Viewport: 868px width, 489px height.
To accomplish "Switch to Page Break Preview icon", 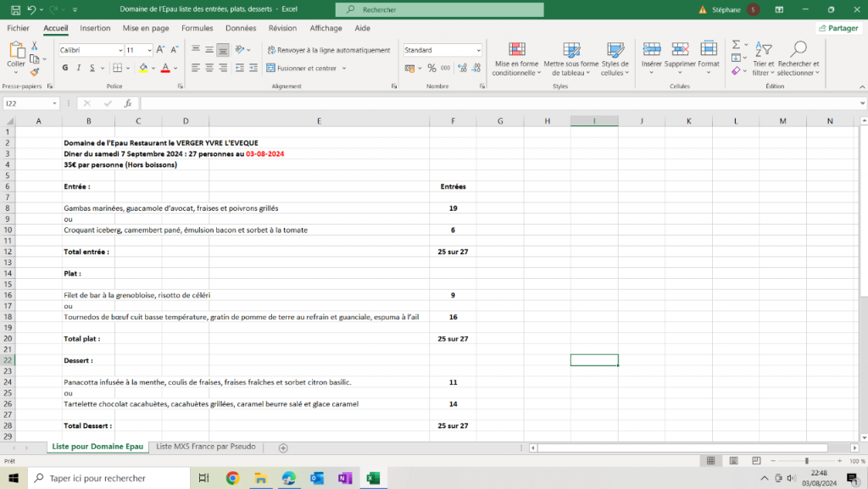I will coord(756,461).
